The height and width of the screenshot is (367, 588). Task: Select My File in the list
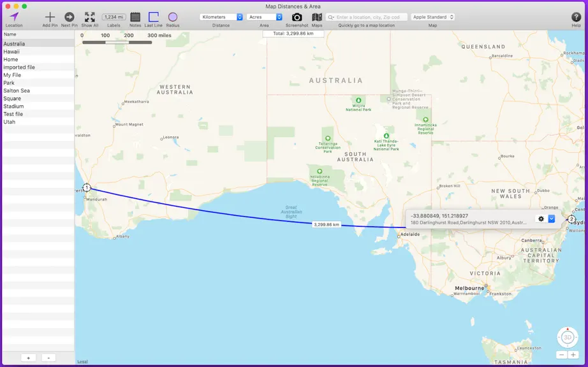pyautogui.click(x=38, y=75)
